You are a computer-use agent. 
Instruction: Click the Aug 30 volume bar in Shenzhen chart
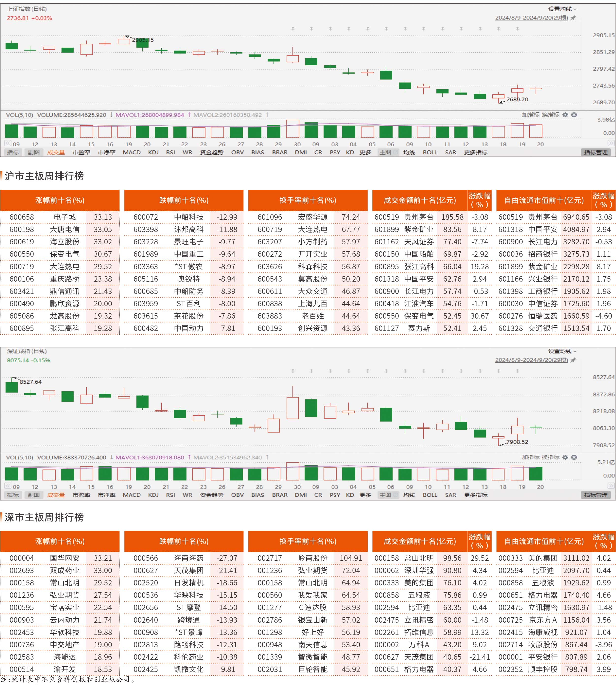[293, 471]
